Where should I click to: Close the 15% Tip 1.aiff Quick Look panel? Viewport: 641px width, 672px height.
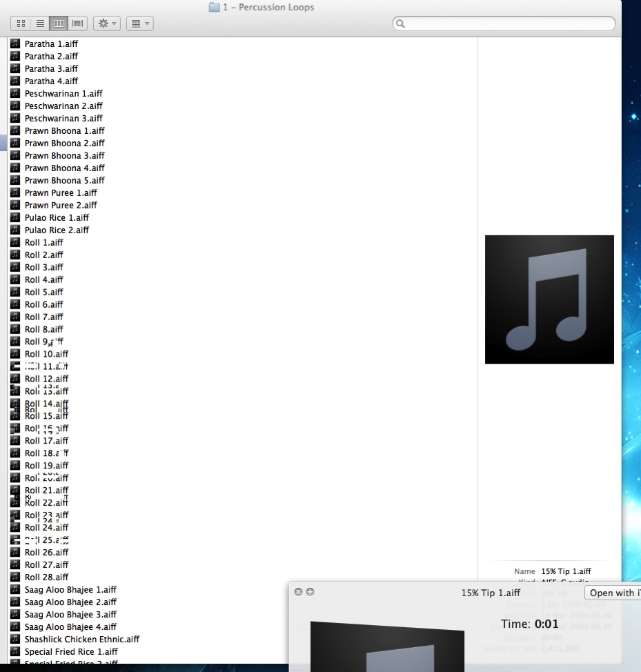298,592
